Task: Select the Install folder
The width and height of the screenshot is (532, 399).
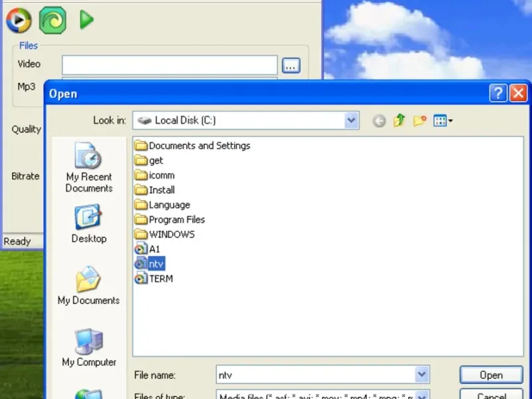Action: 155,190
